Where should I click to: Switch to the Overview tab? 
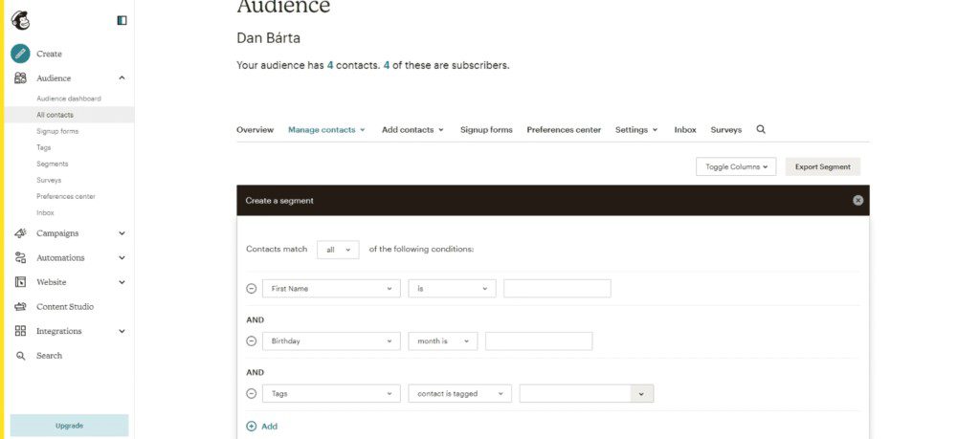255,130
